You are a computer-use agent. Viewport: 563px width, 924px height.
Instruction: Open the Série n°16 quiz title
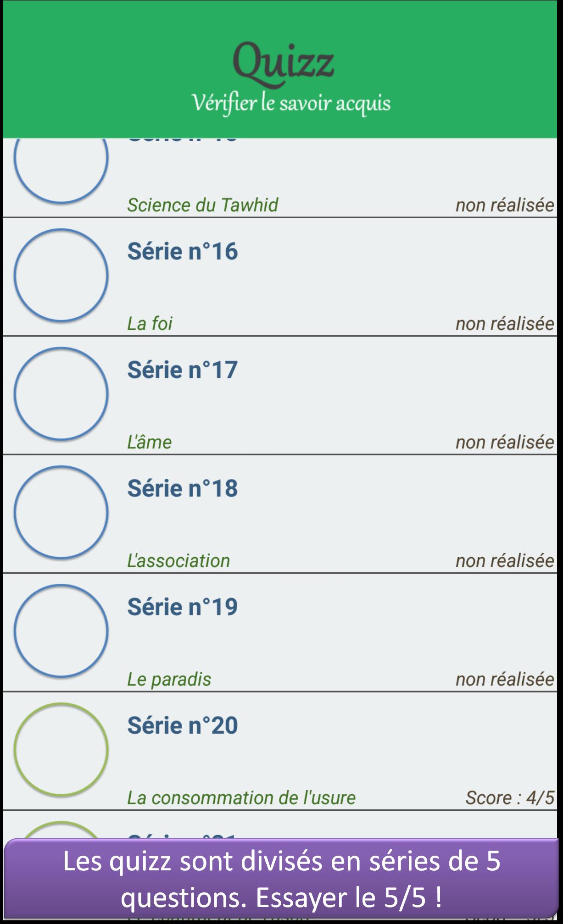[x=183, y=251]
